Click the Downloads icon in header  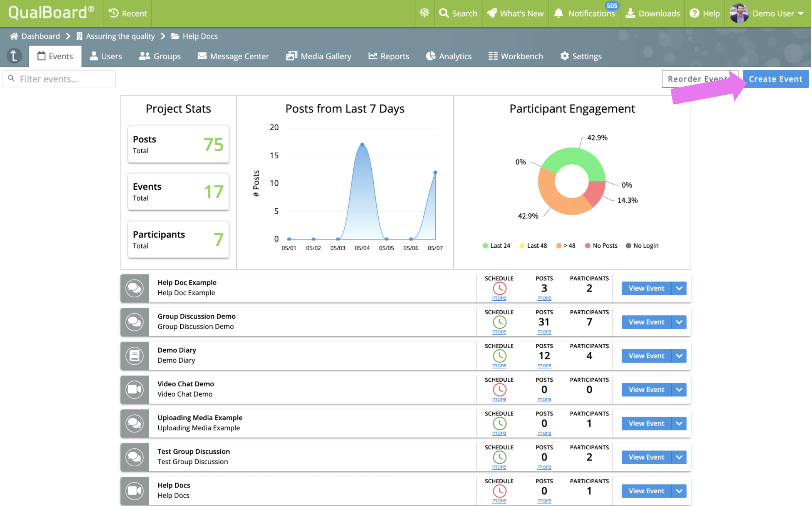tap(630, 13)
